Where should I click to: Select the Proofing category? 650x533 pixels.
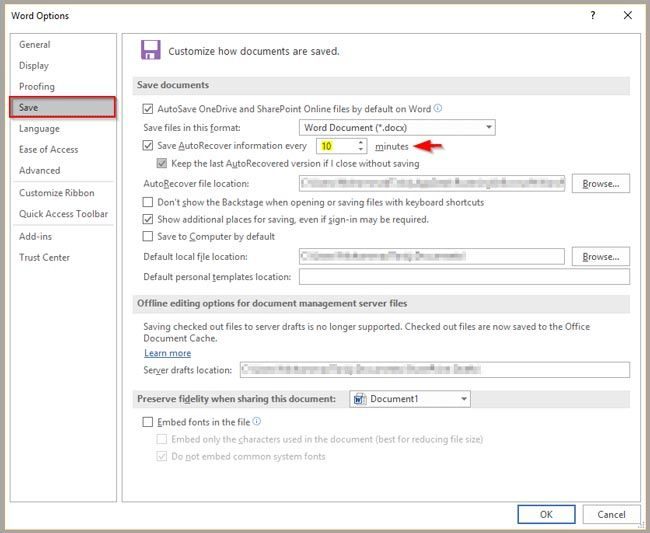point(37,87)
